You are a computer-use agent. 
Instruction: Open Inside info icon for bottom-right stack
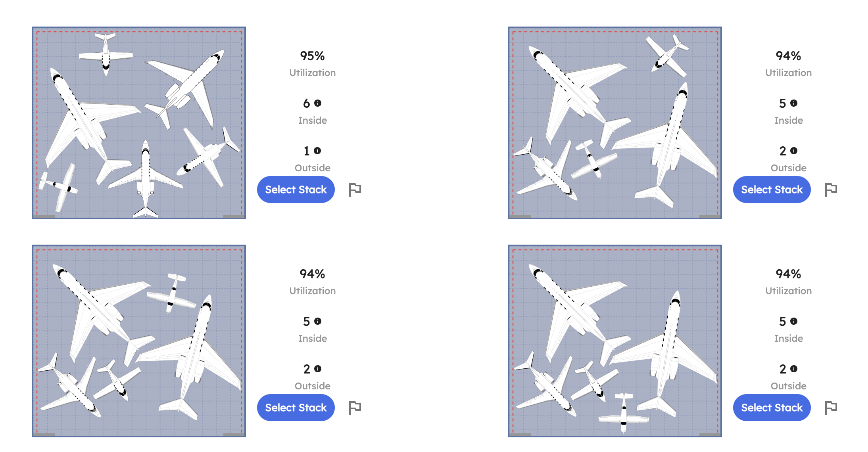coord(794,321)
